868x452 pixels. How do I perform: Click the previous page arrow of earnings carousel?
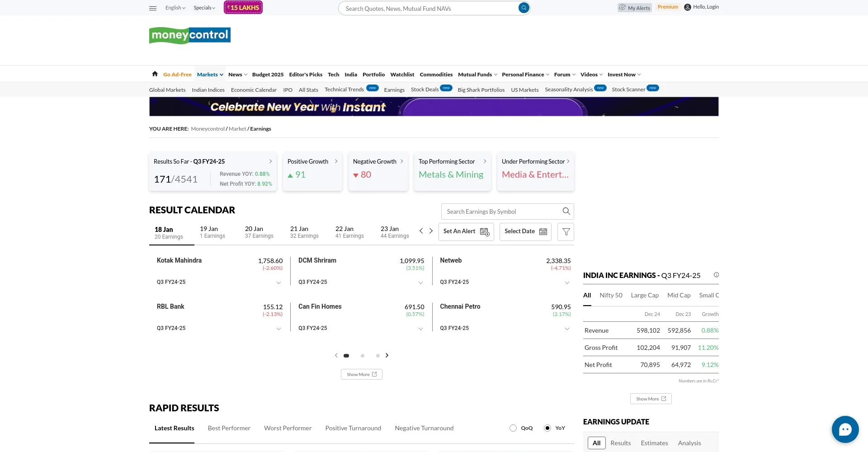pyautogui.click(x=336, y=355)
